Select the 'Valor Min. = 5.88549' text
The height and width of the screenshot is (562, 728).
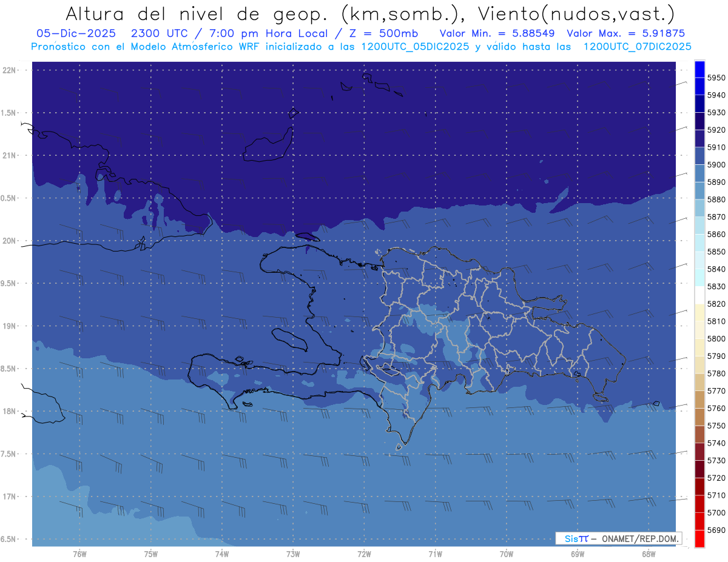(497, 33)
